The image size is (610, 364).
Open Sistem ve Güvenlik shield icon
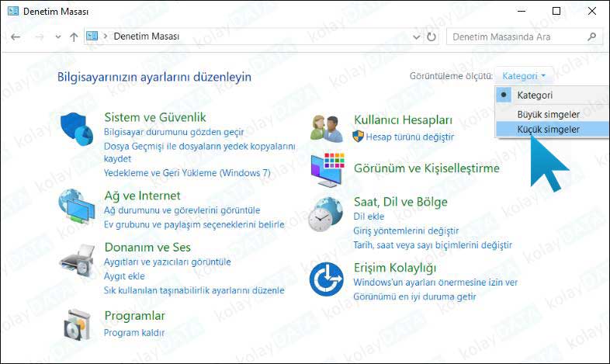tap(77, 129)
